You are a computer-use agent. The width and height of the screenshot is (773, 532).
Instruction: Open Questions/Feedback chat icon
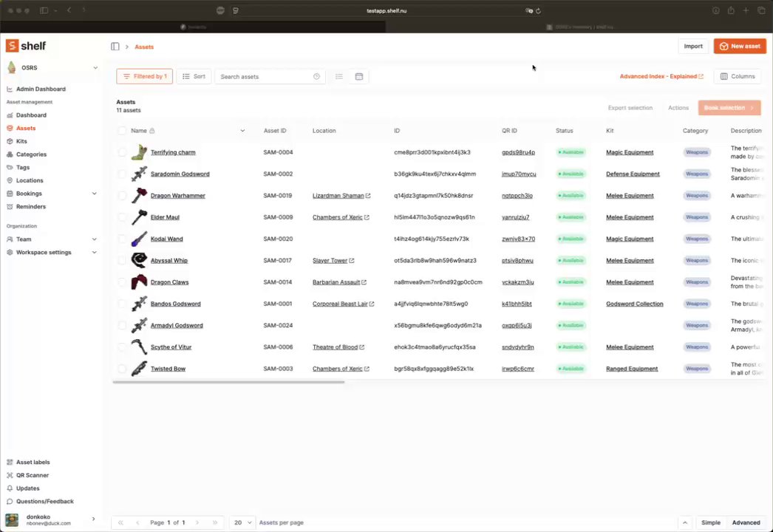10,502
